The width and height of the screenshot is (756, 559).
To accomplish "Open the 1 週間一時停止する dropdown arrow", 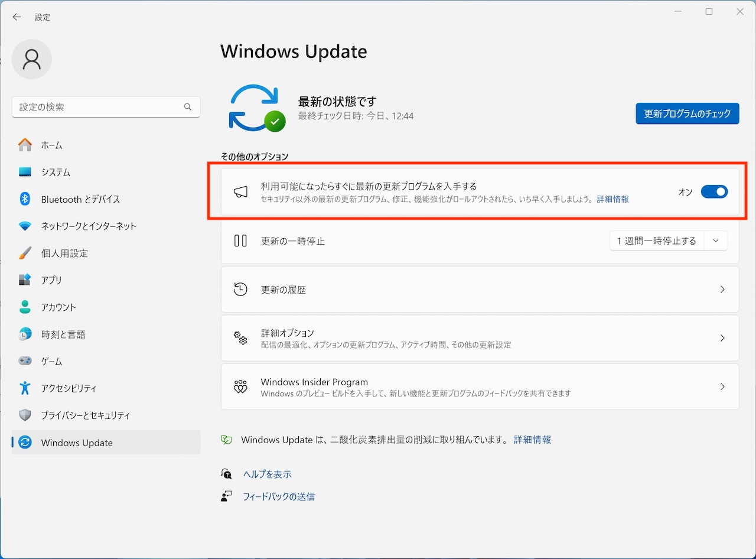I will (716, 240).
